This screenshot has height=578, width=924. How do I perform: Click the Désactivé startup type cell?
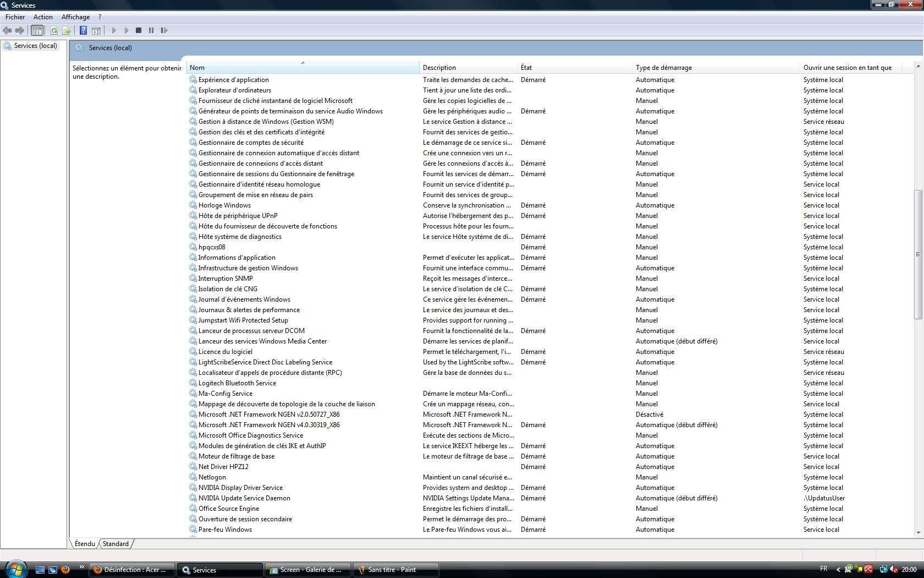coord(650,415)
